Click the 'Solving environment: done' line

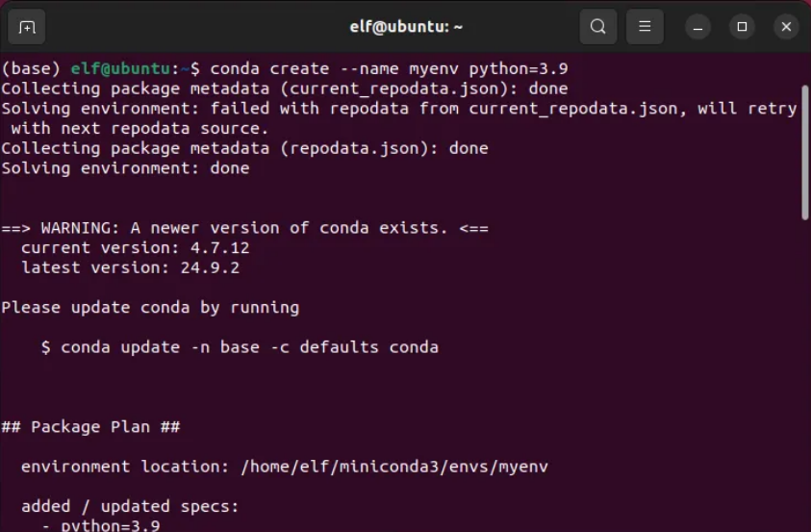(x=125, y=168)
